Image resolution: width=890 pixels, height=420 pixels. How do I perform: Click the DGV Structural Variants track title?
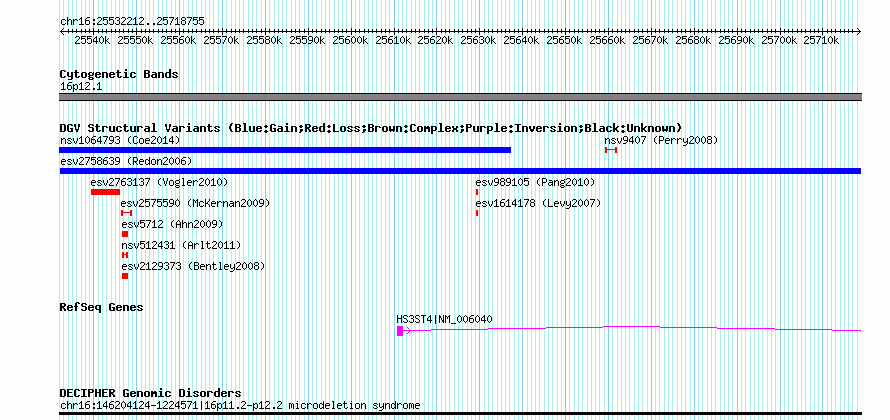pos(371,128)
